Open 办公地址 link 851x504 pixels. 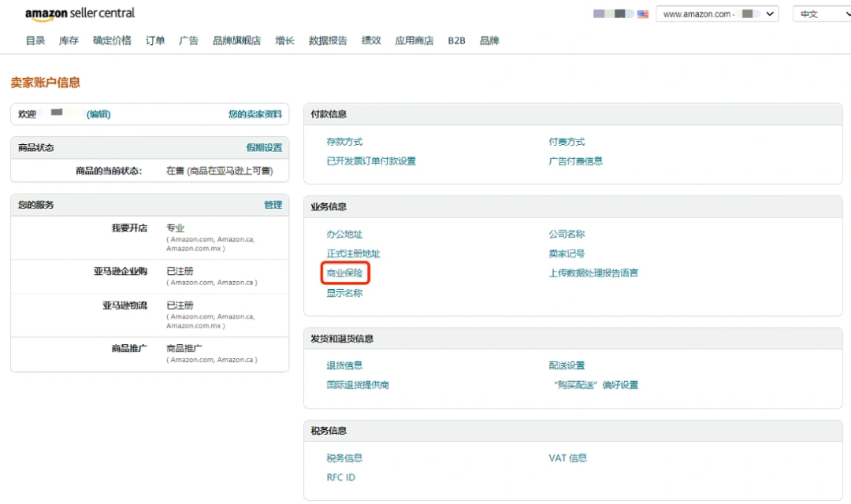tap(344, 234)
